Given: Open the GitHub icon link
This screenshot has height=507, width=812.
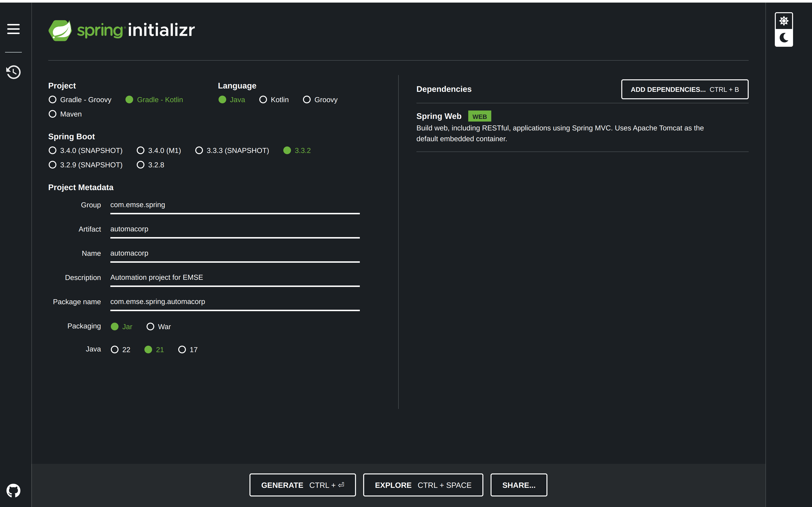Looking at the screenshot, I should point(13,490).
